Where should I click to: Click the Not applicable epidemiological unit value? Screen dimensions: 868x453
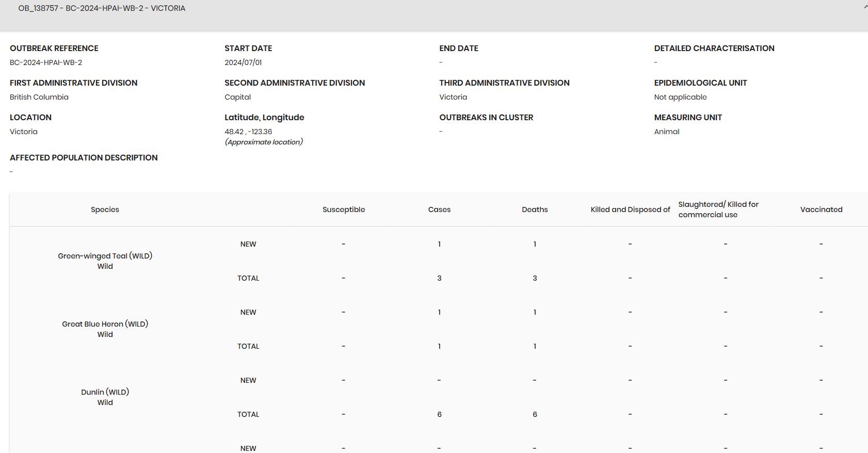click(680, 97)
